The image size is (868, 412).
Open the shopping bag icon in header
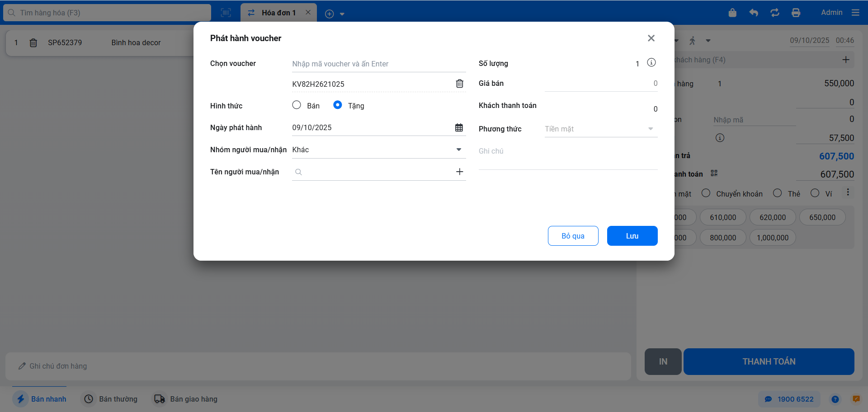click(x=732, y=13)
